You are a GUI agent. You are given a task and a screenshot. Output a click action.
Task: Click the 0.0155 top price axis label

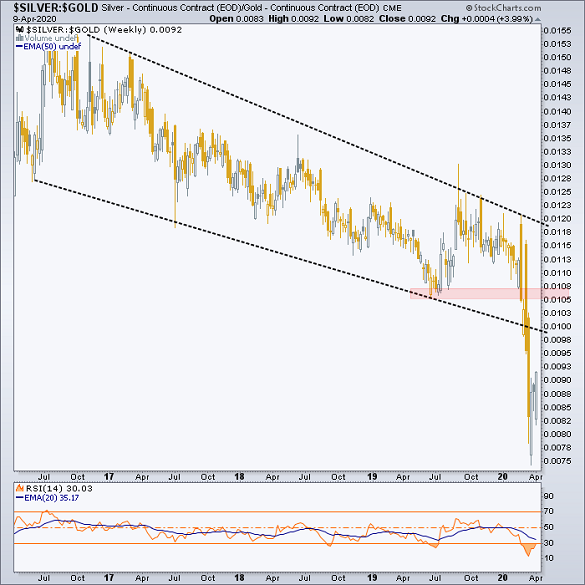[557, 31]
